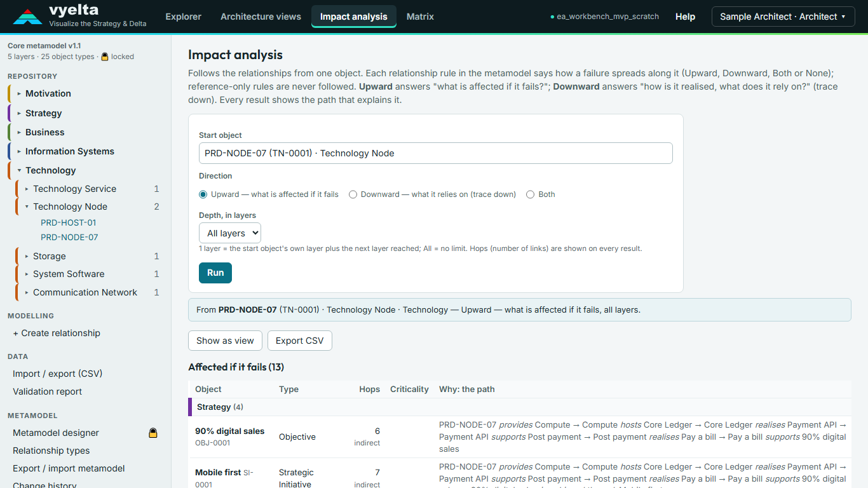868x488 pixels.
Task: Collapse the Technology Node type
Action: click(x=27, y=207)
